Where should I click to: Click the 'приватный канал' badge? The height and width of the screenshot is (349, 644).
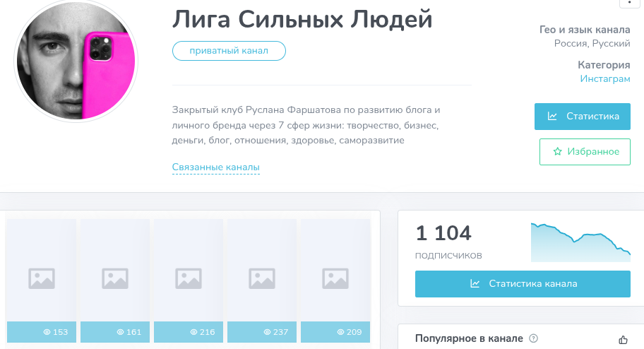pyautogui.click(x=229, y=51)
